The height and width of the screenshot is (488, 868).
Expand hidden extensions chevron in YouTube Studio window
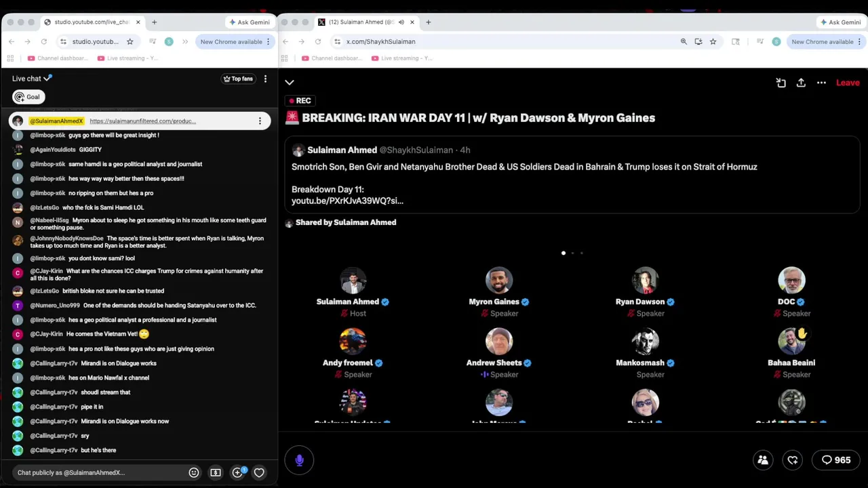click(185, 41)
